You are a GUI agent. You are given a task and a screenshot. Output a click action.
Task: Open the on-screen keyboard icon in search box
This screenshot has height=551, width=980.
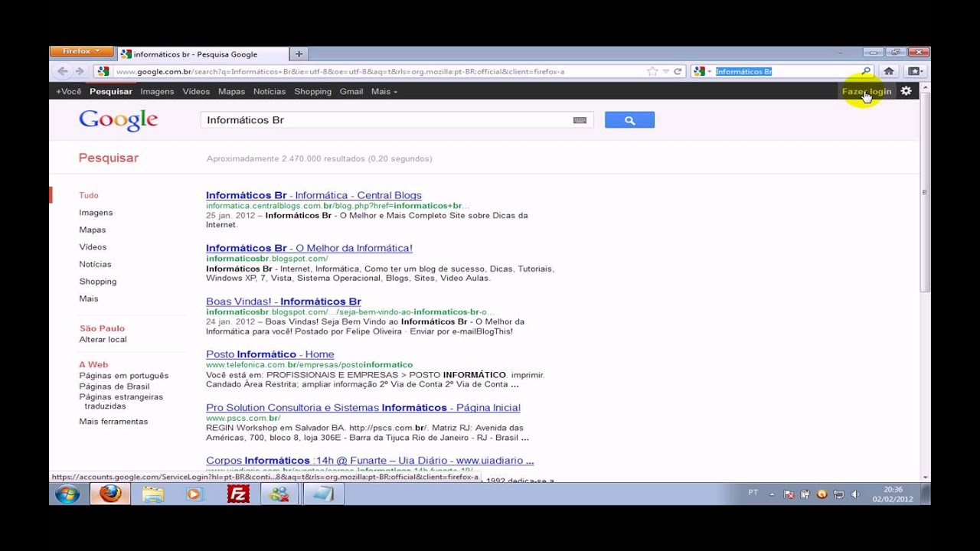click(580, 120)
